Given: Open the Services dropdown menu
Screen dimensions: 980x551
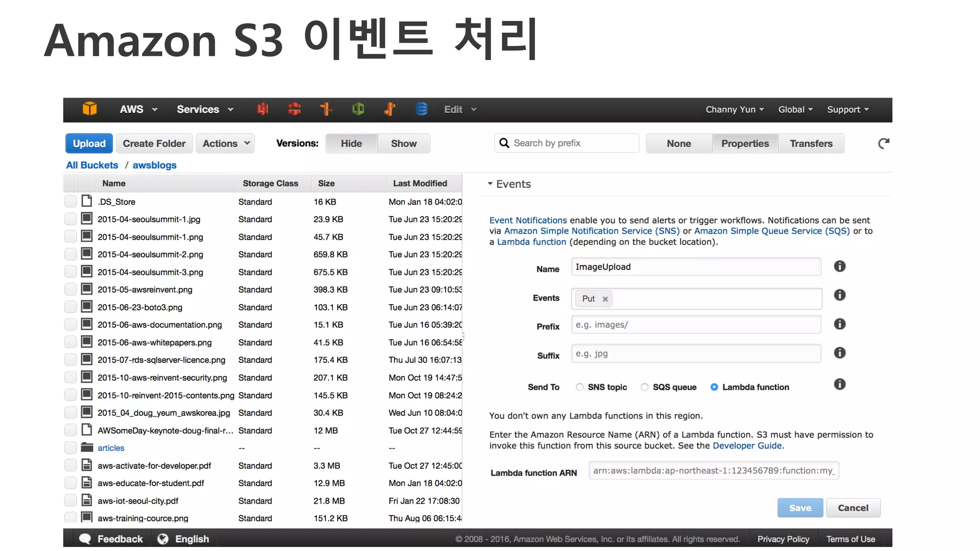Looking at the screenshot, I should (205, 110).
